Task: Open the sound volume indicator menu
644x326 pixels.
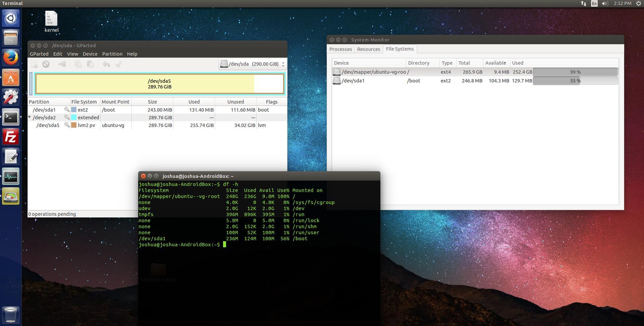Action: click(x=605, y=3)
